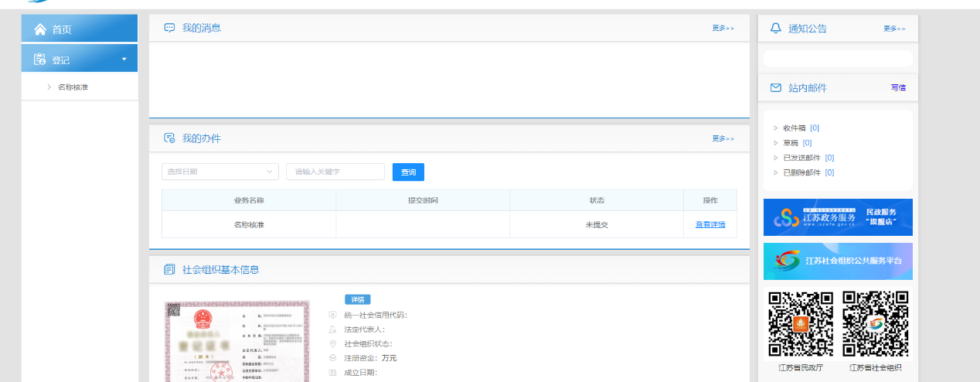980x382 pixels.
Task: Click the 成立日期 calendar icon
Action: 333,373
